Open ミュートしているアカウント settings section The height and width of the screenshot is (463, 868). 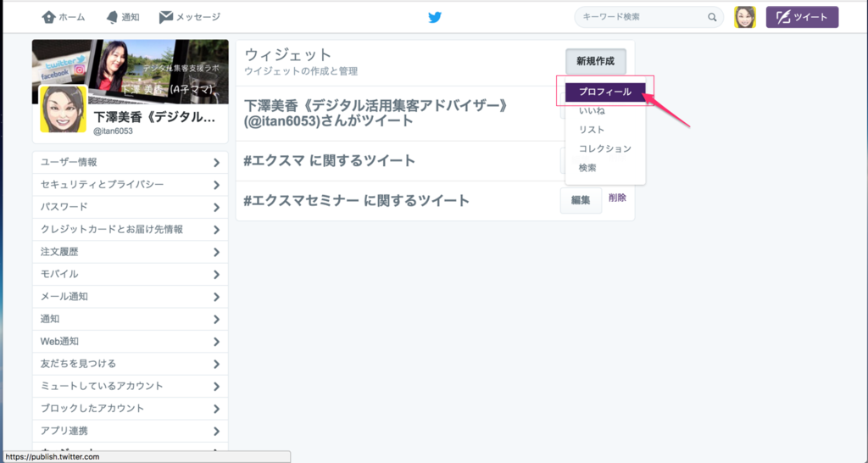tap(130, 386)
